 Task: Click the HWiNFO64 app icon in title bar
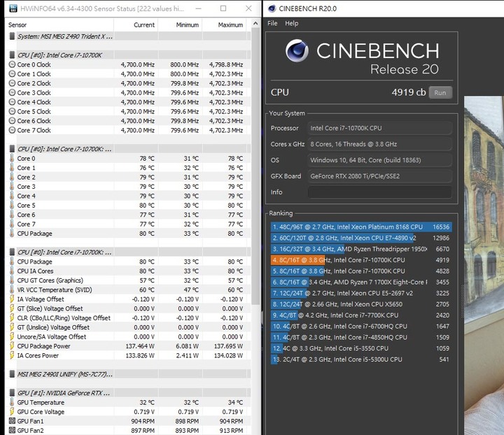coord(12,8)
